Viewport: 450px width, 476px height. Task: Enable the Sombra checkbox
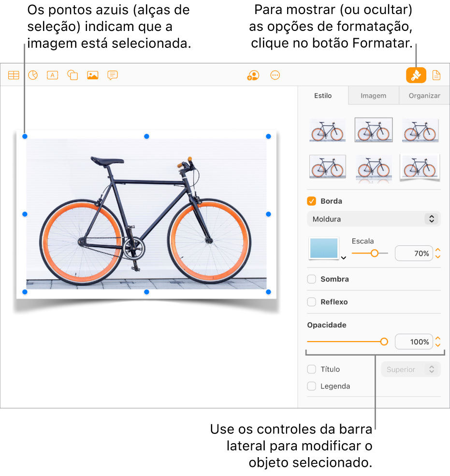pos(311,279)
